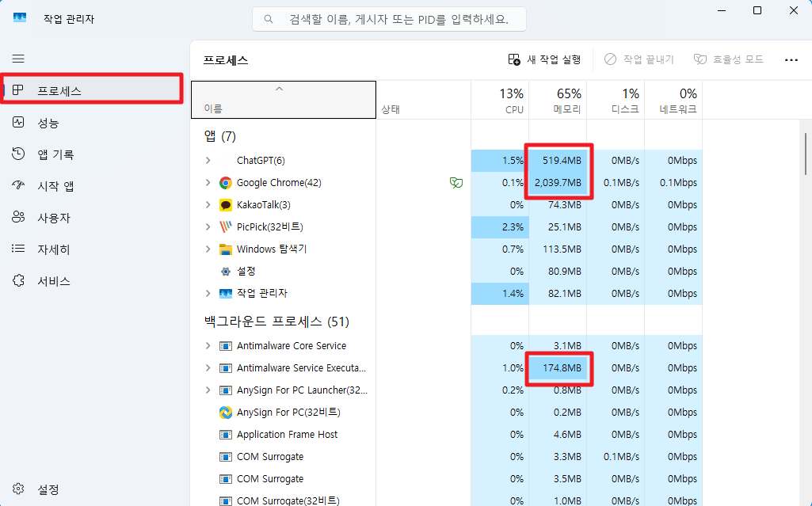Click the 효율성 모드 button
The width and height of the screenshot is (812, 506).
(x=729, y=59)
